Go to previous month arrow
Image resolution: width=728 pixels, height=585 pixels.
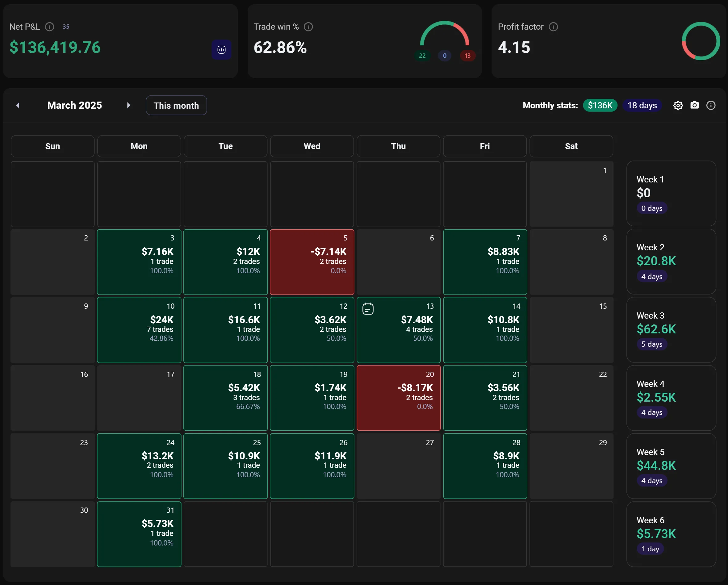coord(18,105)
